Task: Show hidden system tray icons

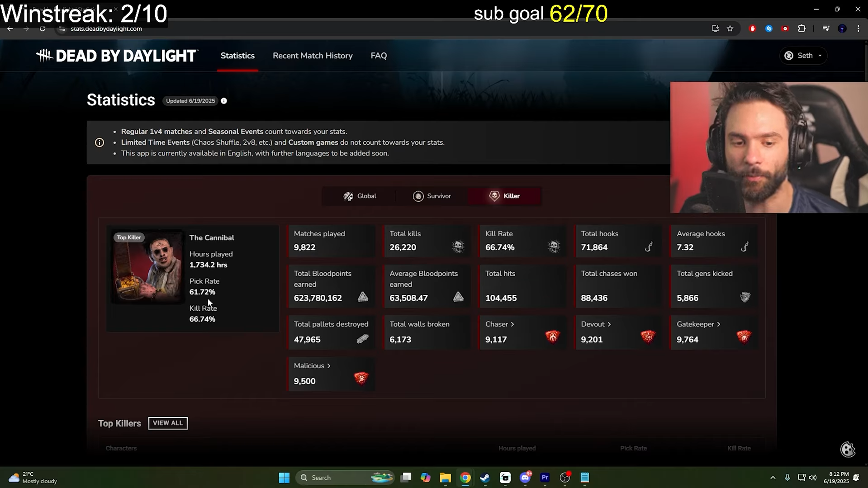Action: point(773,478)
